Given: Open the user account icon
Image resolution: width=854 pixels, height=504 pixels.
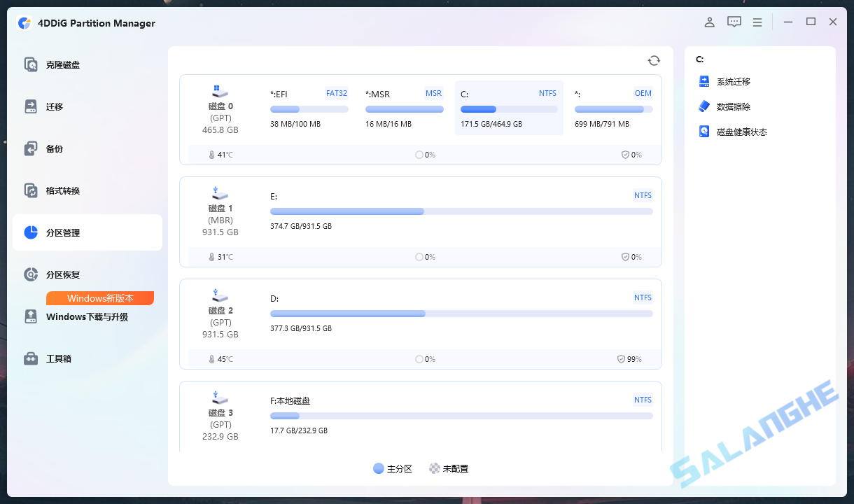Looking at the screenshot, I should [x=709, y=22].
